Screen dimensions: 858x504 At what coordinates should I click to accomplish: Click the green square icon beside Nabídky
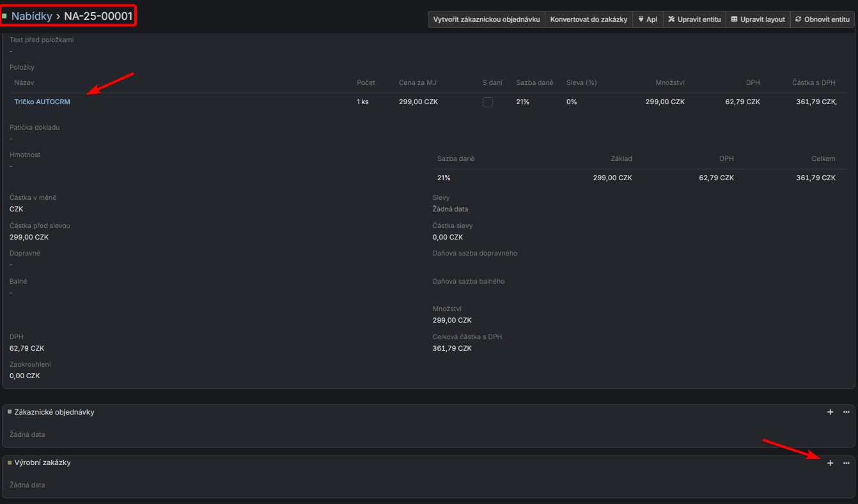(5, 16)
